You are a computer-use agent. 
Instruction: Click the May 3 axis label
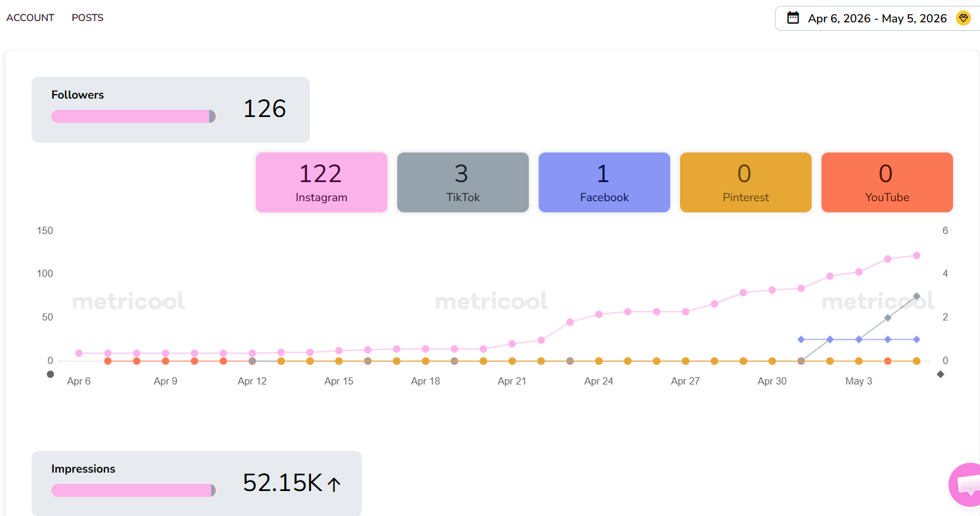coord(859,381)
